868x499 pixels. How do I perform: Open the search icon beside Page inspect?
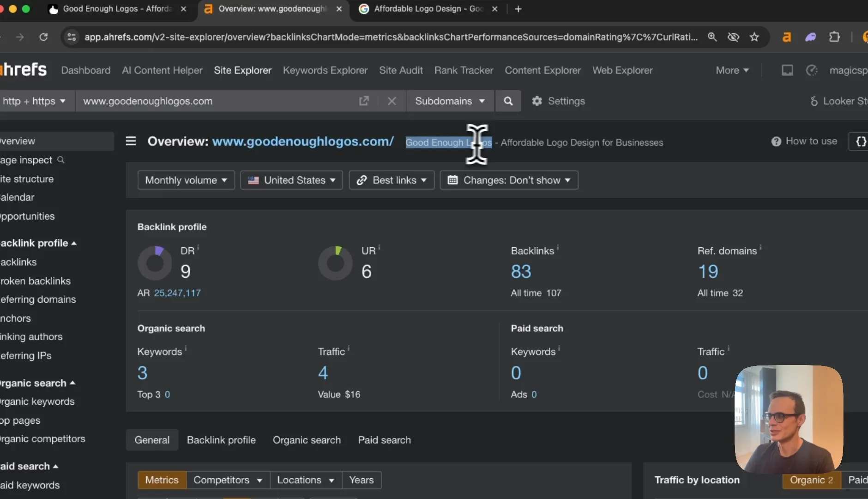(x=60, y=160)
